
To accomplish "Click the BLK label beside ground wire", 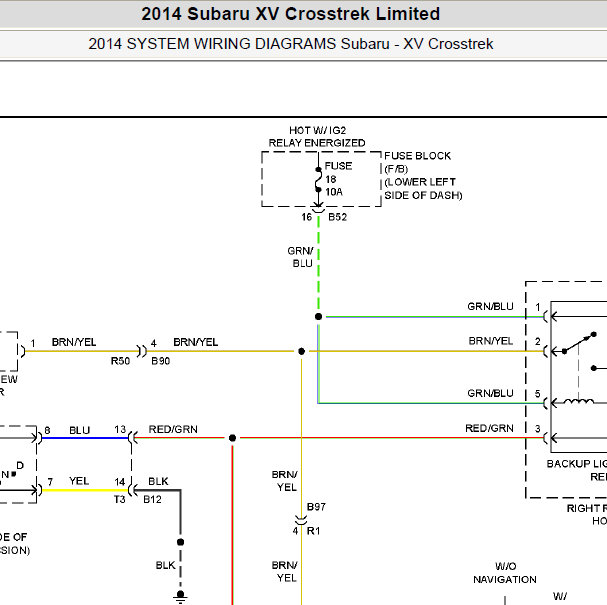I will point(165,566).
